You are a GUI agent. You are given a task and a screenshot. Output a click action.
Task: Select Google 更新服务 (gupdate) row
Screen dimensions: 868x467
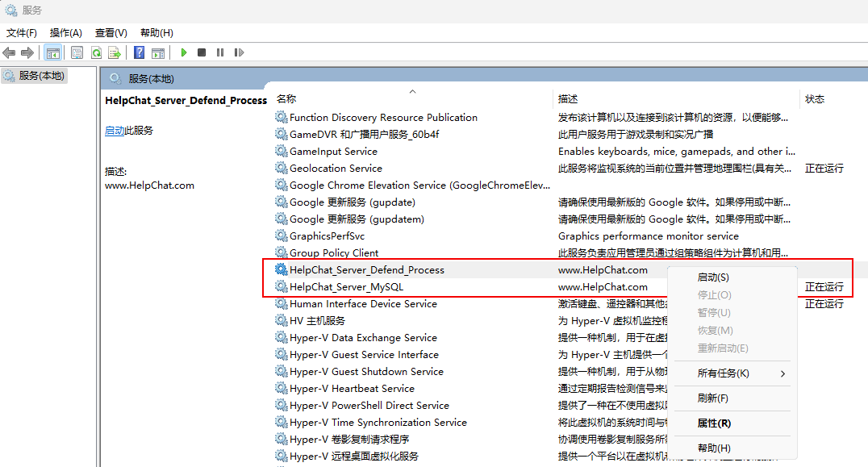click(352, 202)
